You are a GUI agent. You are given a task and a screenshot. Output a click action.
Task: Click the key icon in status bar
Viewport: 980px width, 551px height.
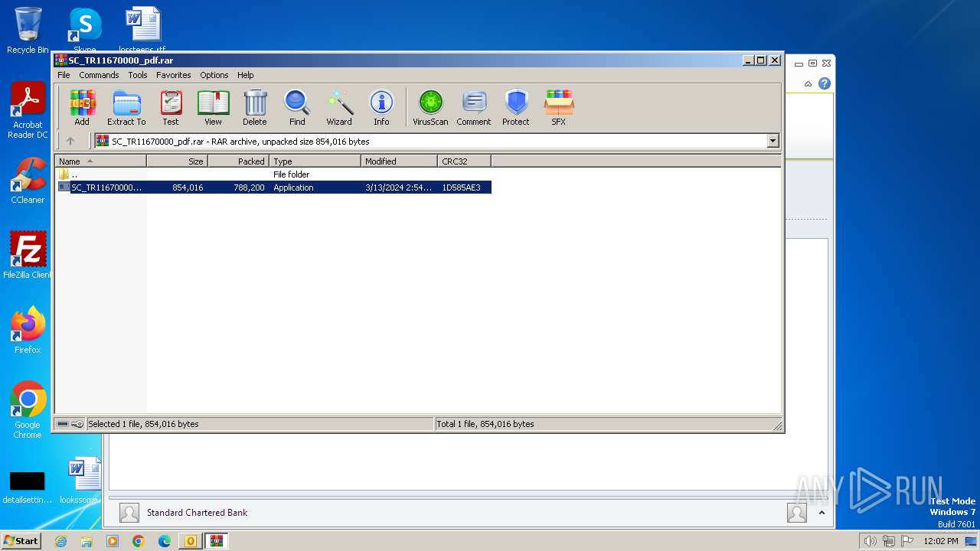(77, 424)
